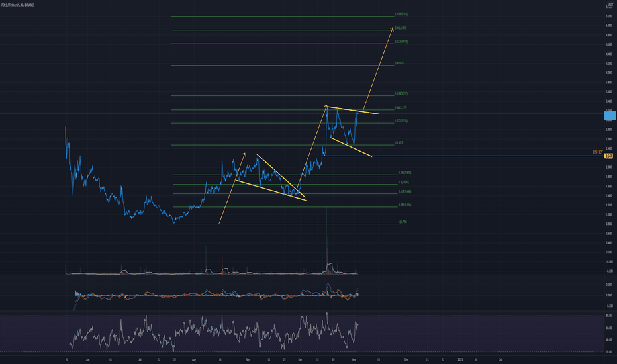Viewport: 617px width, 364px height.
Task: Click the 5.000 price axis value
Action: coord(609,26)
